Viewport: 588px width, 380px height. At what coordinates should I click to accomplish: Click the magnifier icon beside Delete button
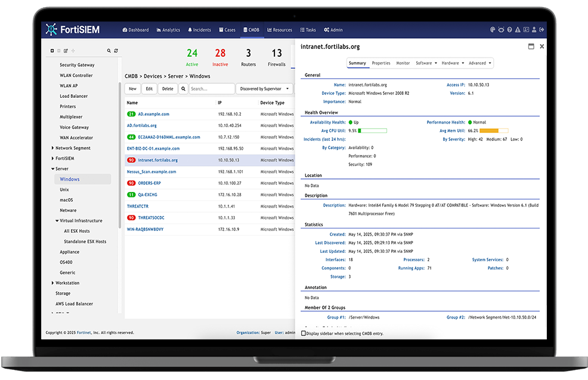click(183, 89)
